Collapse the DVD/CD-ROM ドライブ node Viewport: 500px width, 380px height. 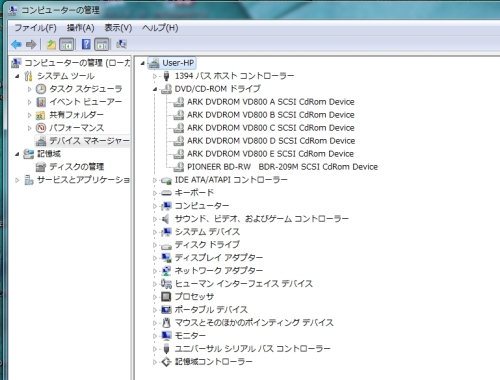pos(155,89)
